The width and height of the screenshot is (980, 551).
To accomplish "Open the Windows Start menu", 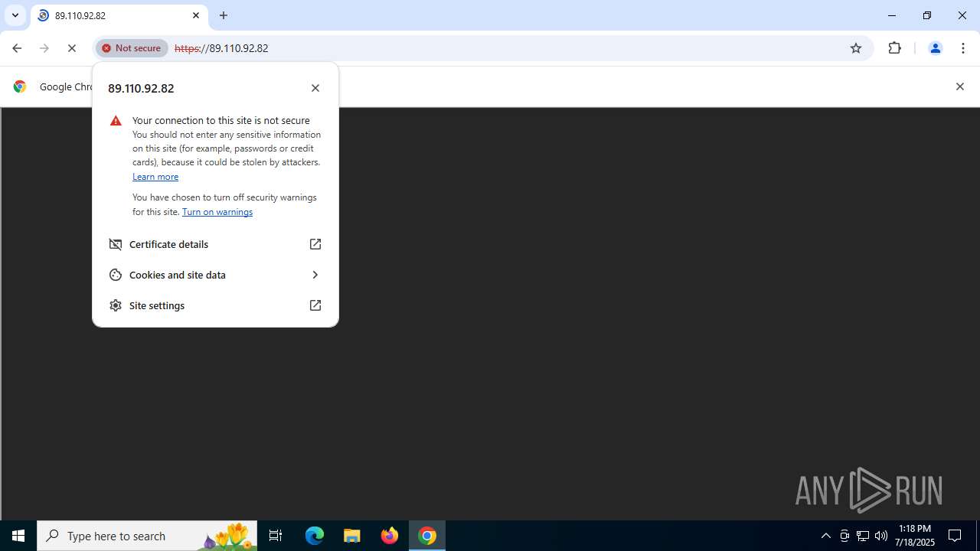I will (x=18, y=536).
